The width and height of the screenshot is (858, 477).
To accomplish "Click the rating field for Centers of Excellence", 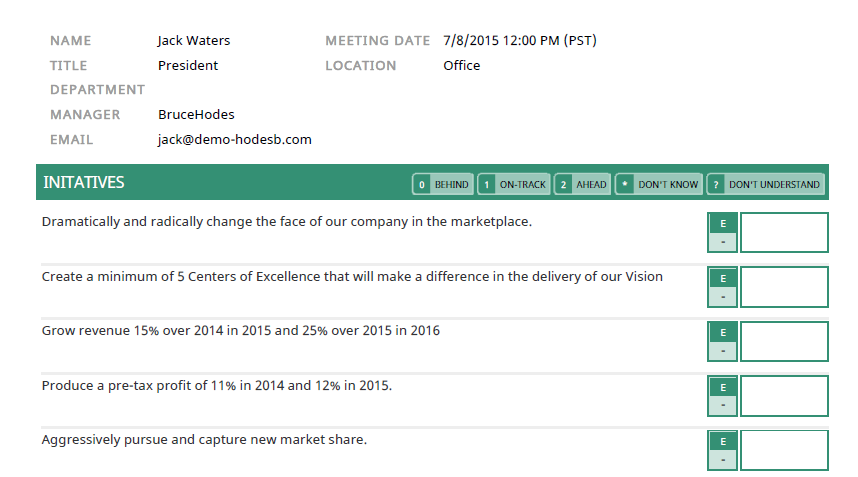I will [784, 287].
